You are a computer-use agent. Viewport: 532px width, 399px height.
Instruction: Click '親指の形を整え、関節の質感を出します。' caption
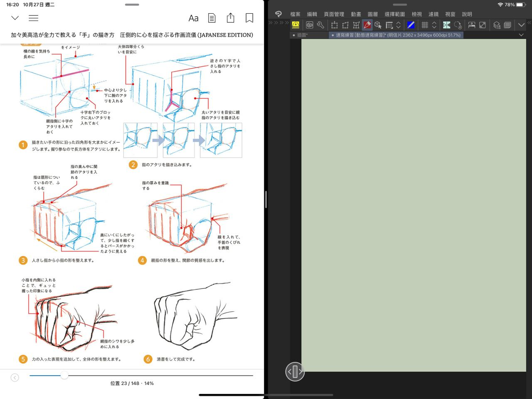point(188,260)
